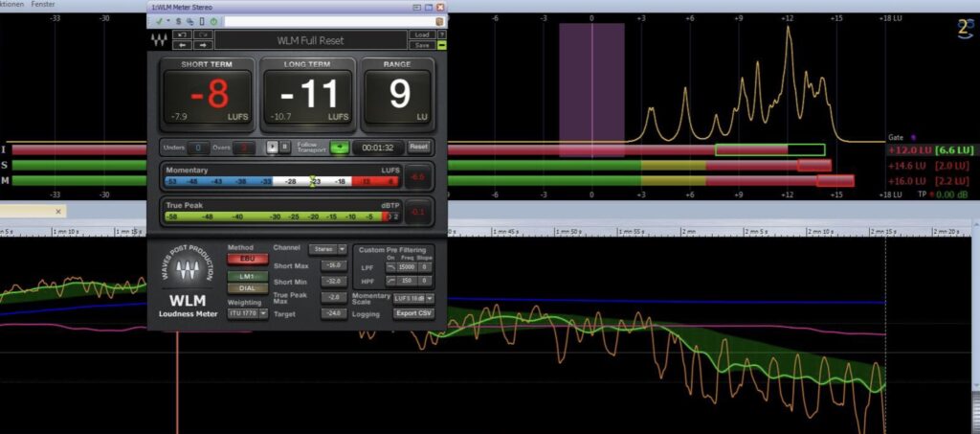Start metering with the play button
The height and width of the screenshot is (434, 980).
(272, 147)
